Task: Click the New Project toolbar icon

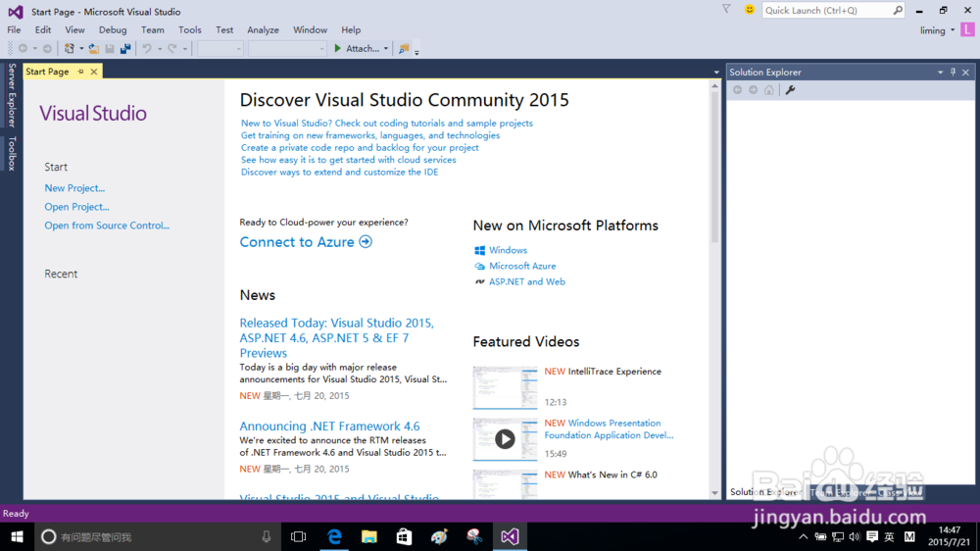Action: coord(70,48)
